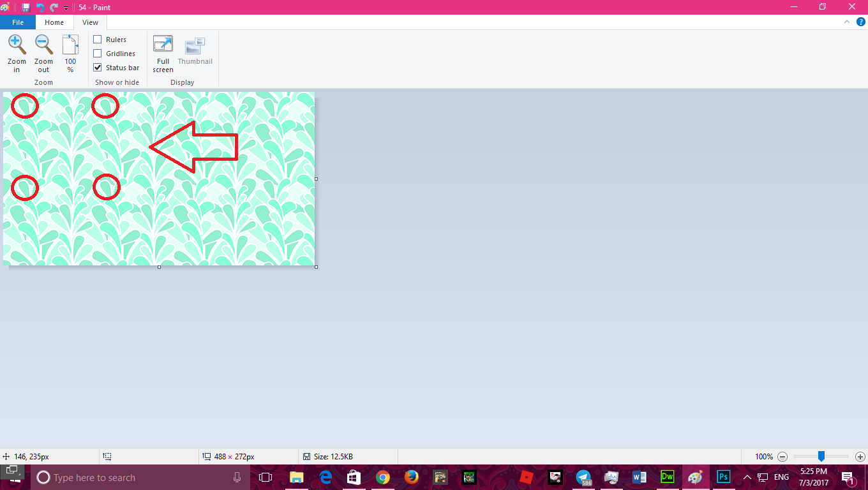The height and width of the screenshot is (490, 868).
Task: Open Full screen display mode
Action: point(163,54)
